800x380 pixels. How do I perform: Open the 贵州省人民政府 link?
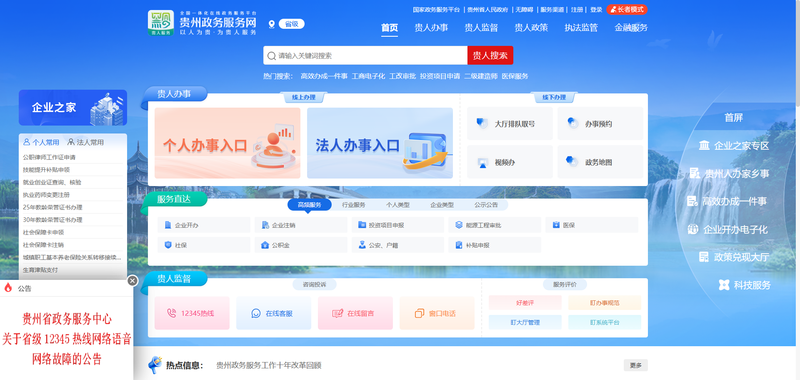pyautogui.click(x=488, y=10)
